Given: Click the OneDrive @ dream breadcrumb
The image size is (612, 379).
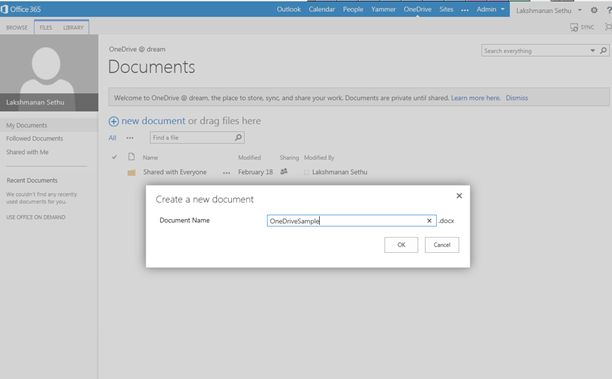Looking at the screenshot, I should pyautogui.click(x=137, y=49).
